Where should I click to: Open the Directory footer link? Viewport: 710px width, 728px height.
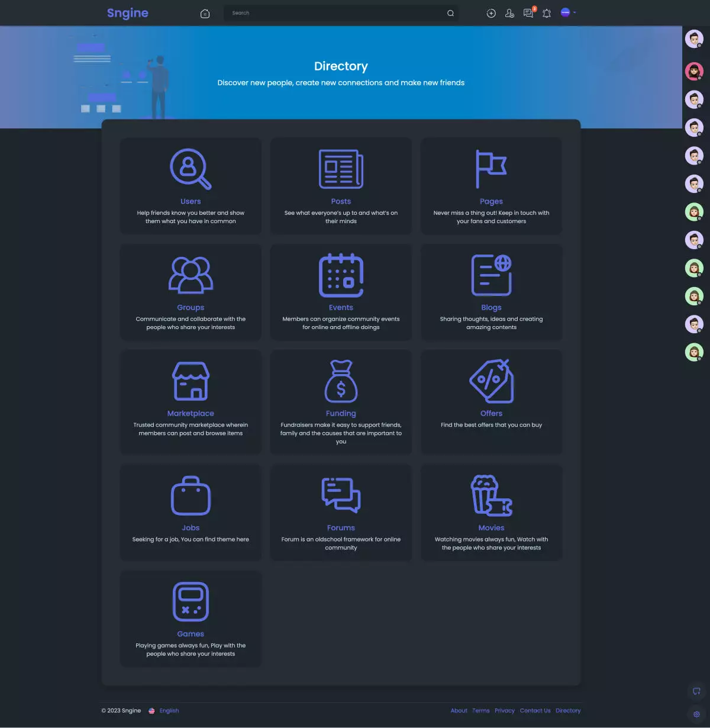[x=568, y=711]
